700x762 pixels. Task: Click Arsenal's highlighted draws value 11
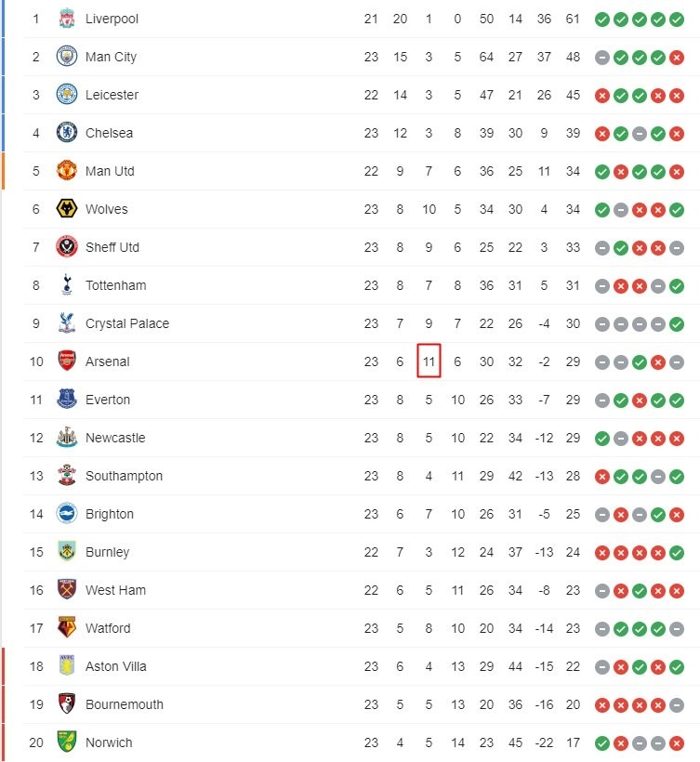click(x=429, y=361)
